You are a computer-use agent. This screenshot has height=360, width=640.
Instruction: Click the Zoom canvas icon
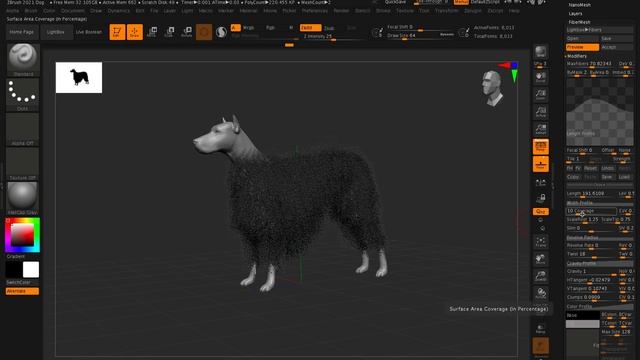coord(540,95)
